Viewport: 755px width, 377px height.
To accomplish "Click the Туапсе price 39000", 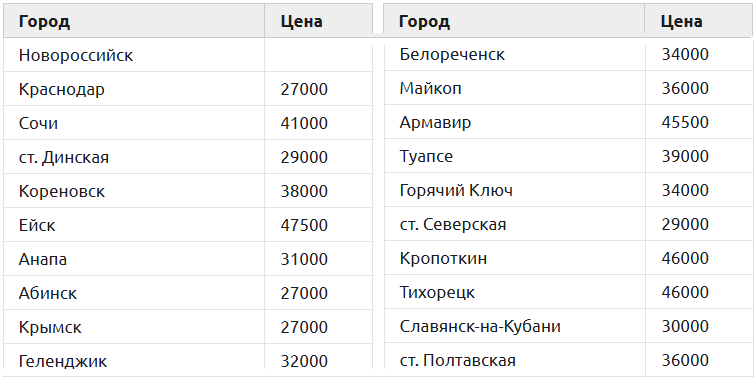I will click(x=685, y=156).
